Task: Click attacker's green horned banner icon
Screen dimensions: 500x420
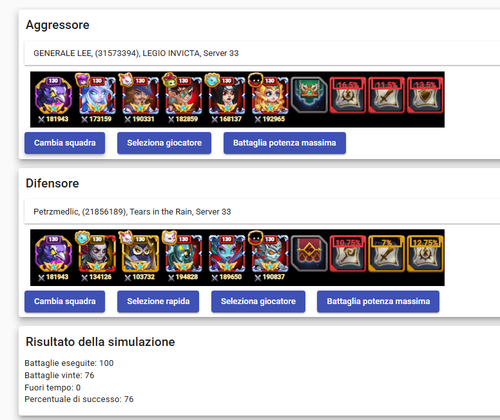Action: point(309,95)
